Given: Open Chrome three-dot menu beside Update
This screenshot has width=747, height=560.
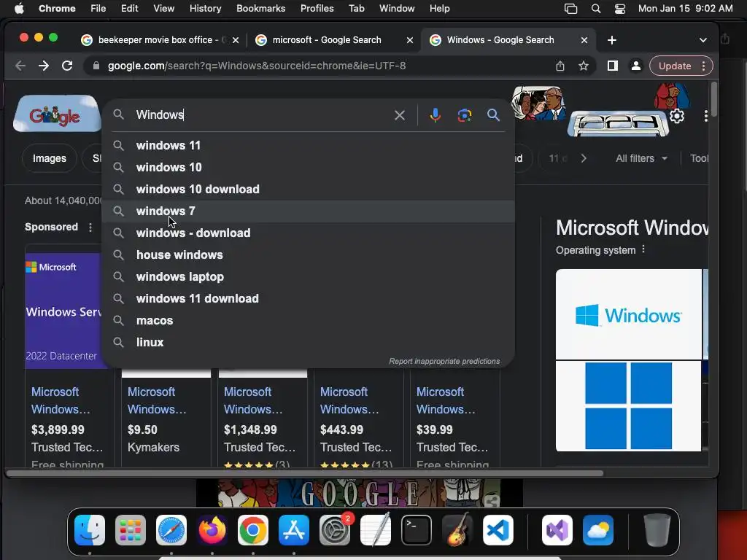Looking at the screenshot, I should 704,66.
